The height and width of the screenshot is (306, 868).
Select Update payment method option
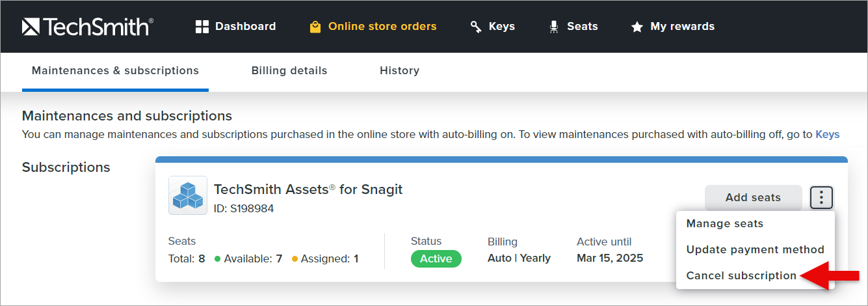click(755, 249)
